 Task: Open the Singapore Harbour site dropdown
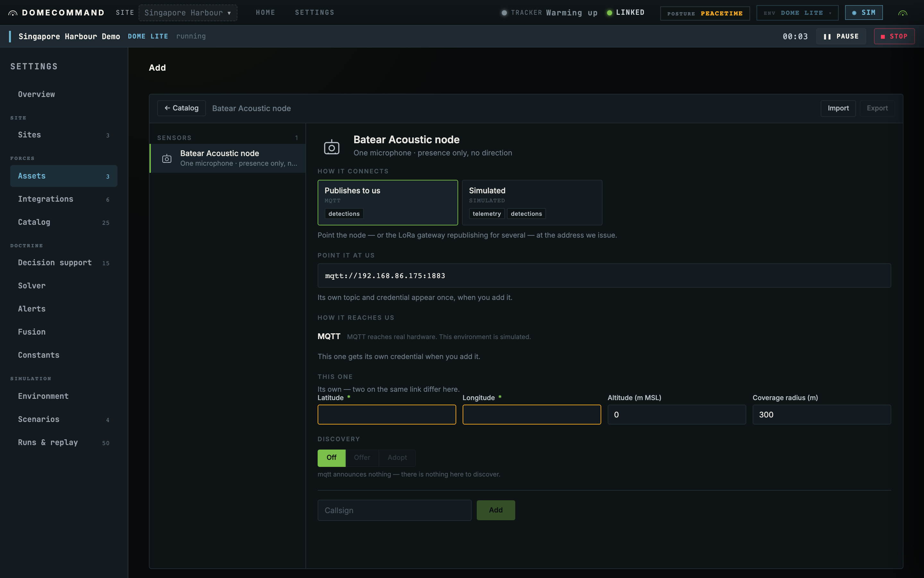pyautogui.click(x=188, y=13)
